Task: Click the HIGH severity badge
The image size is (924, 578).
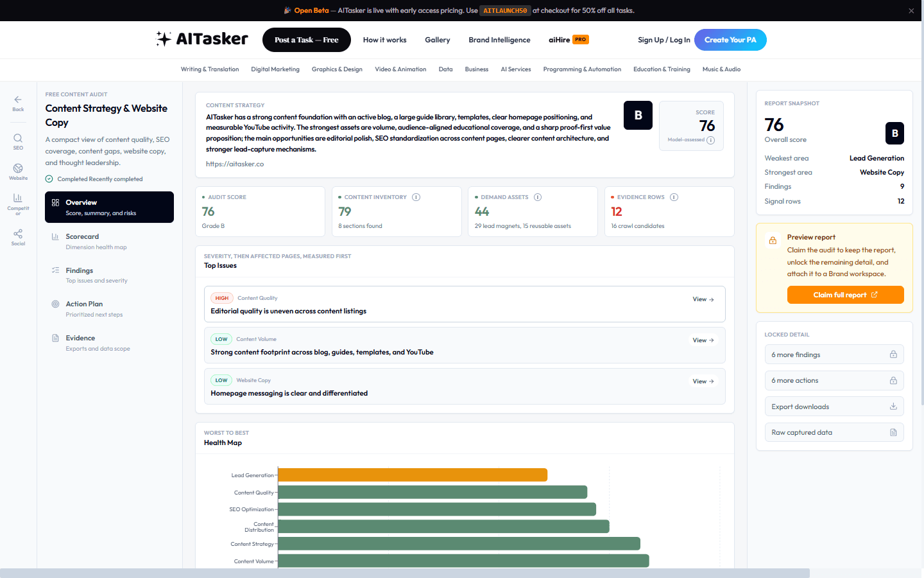Action: click(x=221, y=298)
